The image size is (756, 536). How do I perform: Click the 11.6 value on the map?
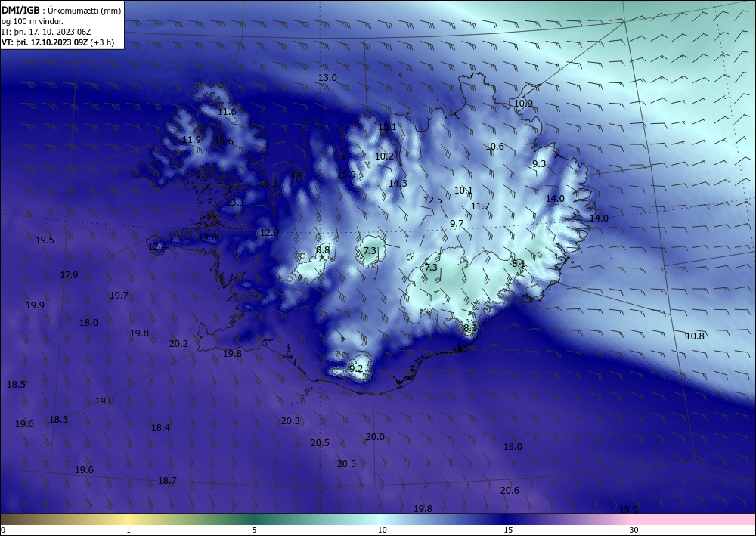[227, 112]
